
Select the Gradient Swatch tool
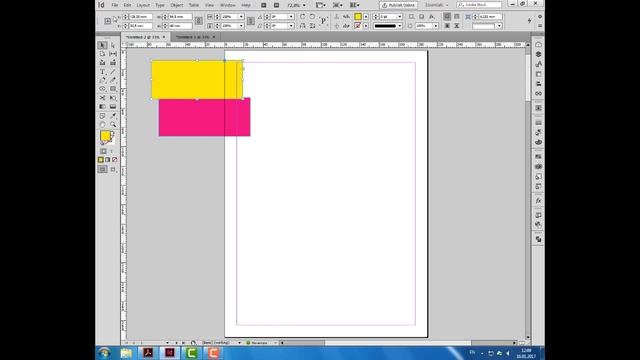click(102, 107)
